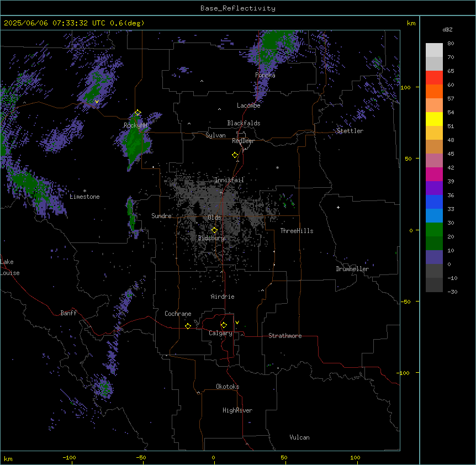This screenshot has width=476, height=465.
Task: Select the yellow V marker east of Calgary
Action: 237,323
